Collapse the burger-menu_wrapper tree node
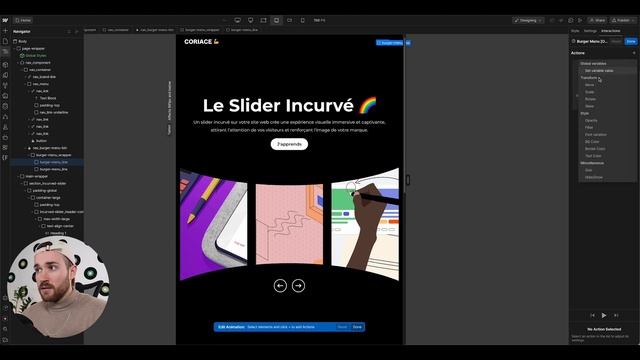This screenshot has width=640, height=360. coord(29,155)
